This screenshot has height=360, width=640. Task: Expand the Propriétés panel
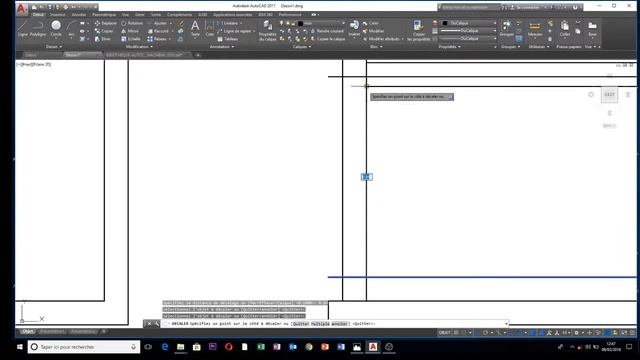point(449,47)
